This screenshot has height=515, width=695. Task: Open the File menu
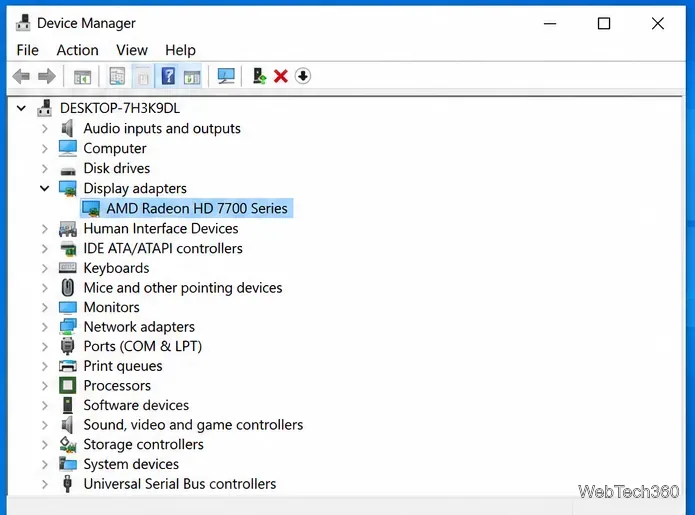[x=27, y=50]
